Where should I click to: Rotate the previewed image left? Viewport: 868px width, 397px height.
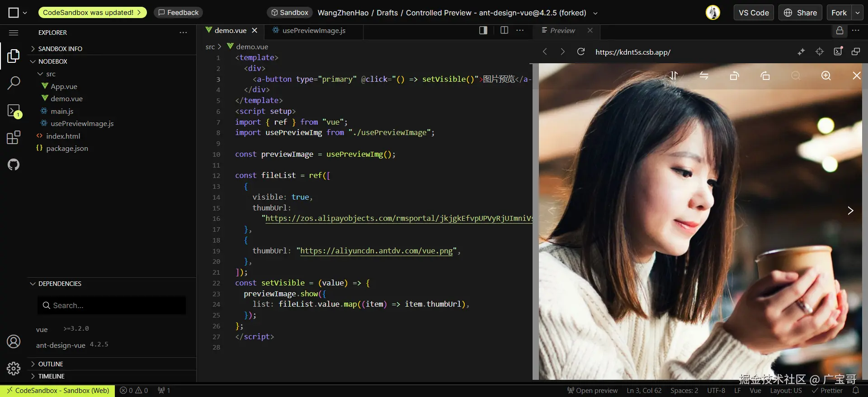click(735, 75)
